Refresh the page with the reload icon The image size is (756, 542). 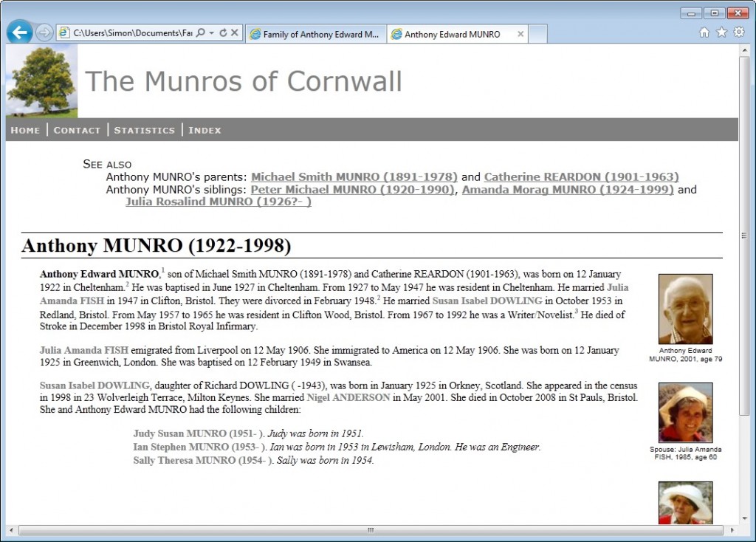[x=223, y=32]
